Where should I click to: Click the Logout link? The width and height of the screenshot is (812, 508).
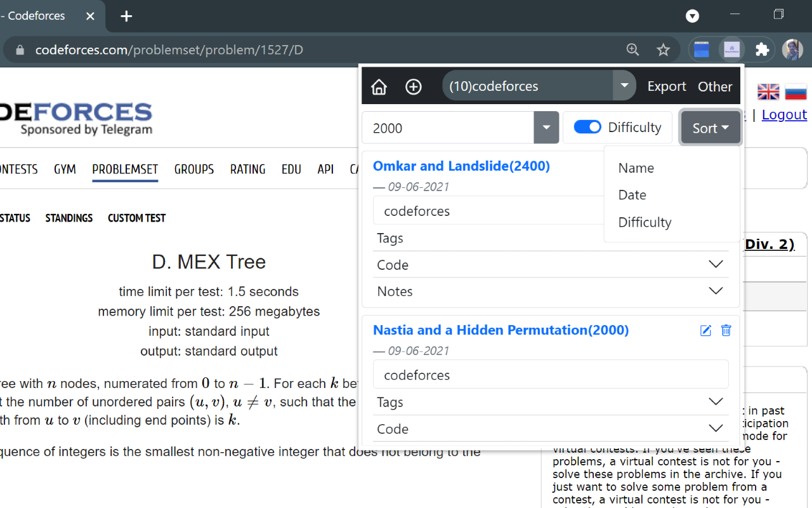click(x=784, y=115)
